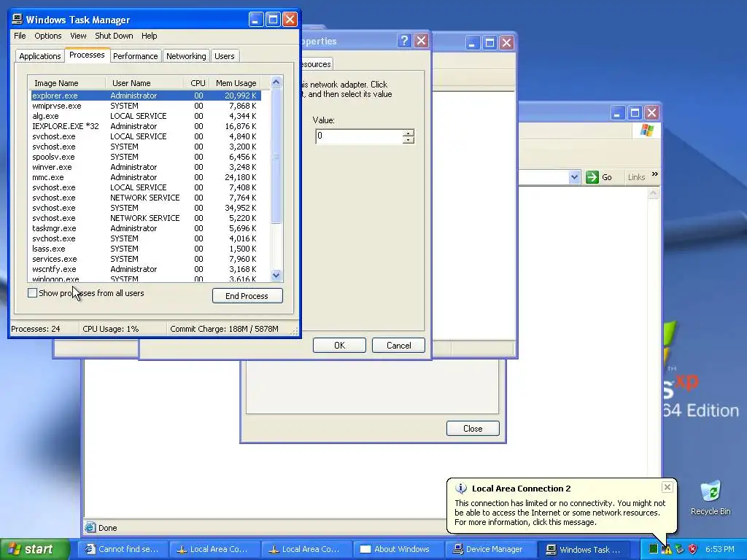747x560 pixels.
Task: Switch to the Users tab
Action: [225, 56]
